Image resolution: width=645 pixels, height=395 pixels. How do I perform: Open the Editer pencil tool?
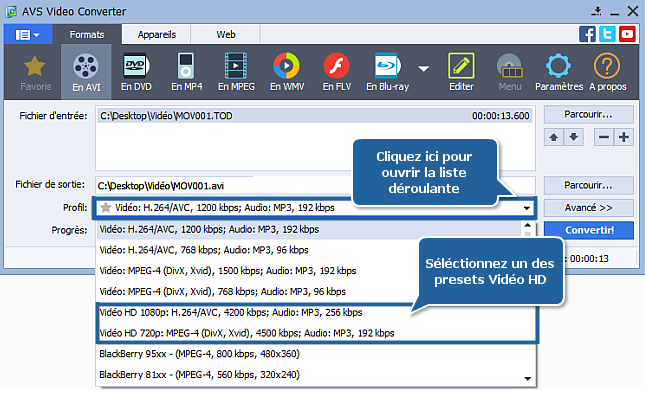pyautogui.click(x=461, y=72)
